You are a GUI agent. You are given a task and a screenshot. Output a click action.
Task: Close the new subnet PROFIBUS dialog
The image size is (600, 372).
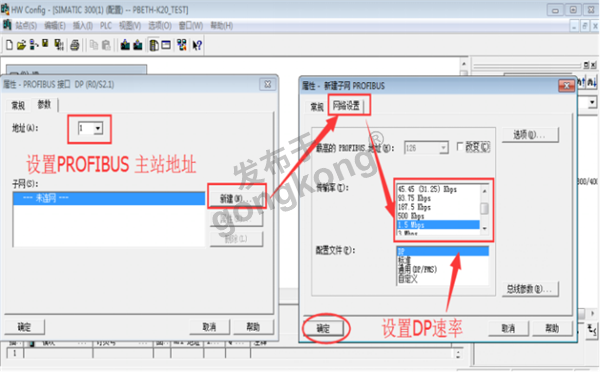[566, 86]
